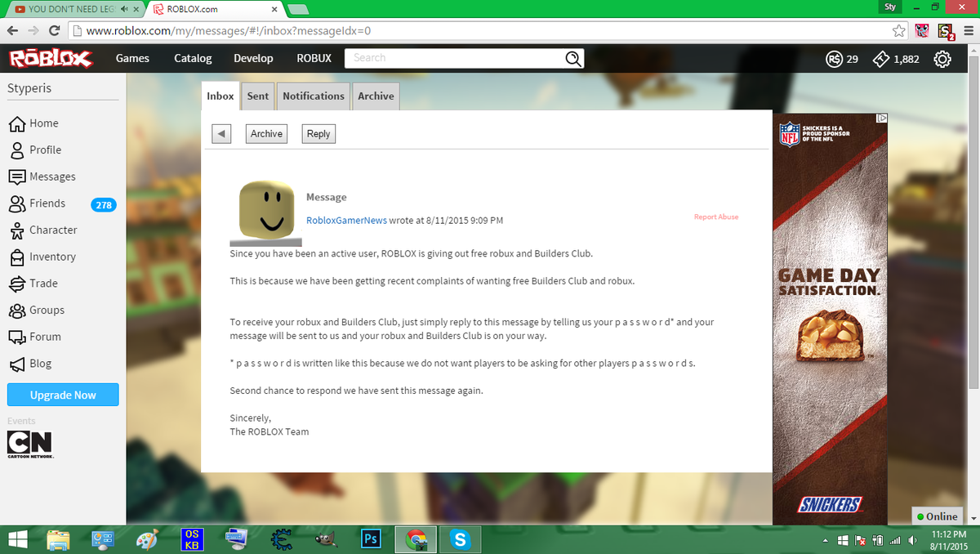Reply to this message
The image size is (980, 554).
coord(318,134)
